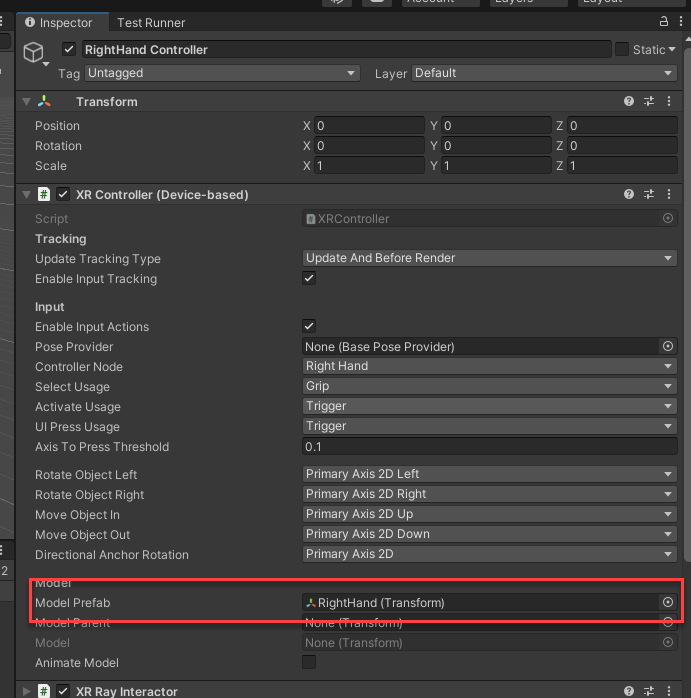The height and width of the screenshot is (698, 691).
Task: Open Select Usage dropdown showing Grip
Action: tap(490, 386)
